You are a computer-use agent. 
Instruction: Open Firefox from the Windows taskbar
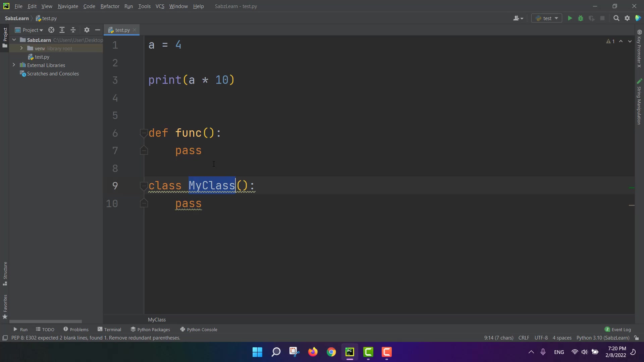[313, 352]
